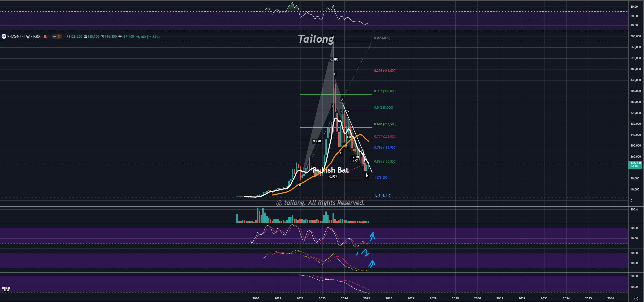This screenshot has height=302, width=644.
Task: Click the TradingView logo icon
Action: coord(6,289)
